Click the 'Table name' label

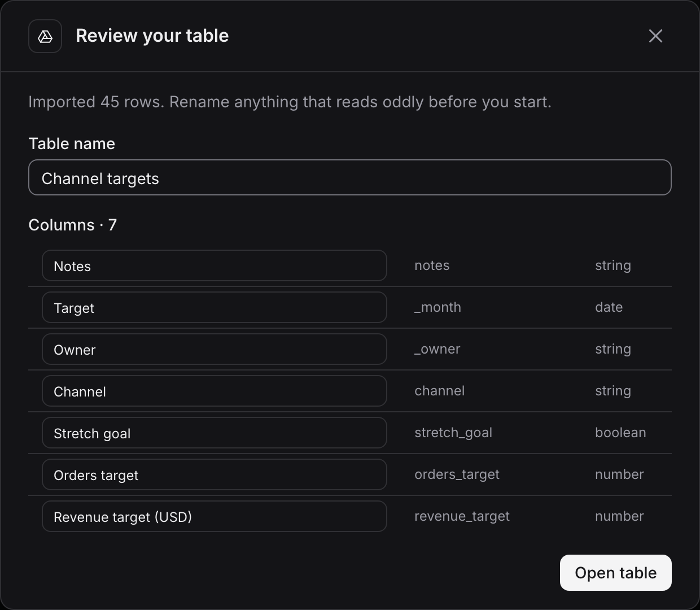pos(72,143)
